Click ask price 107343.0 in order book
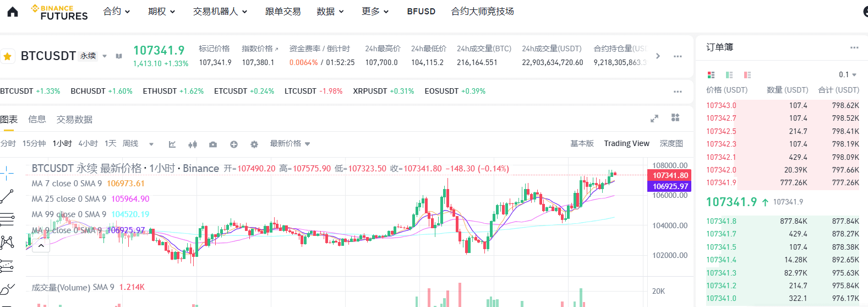The image size is (868, 307). click(x=721, y=105)
